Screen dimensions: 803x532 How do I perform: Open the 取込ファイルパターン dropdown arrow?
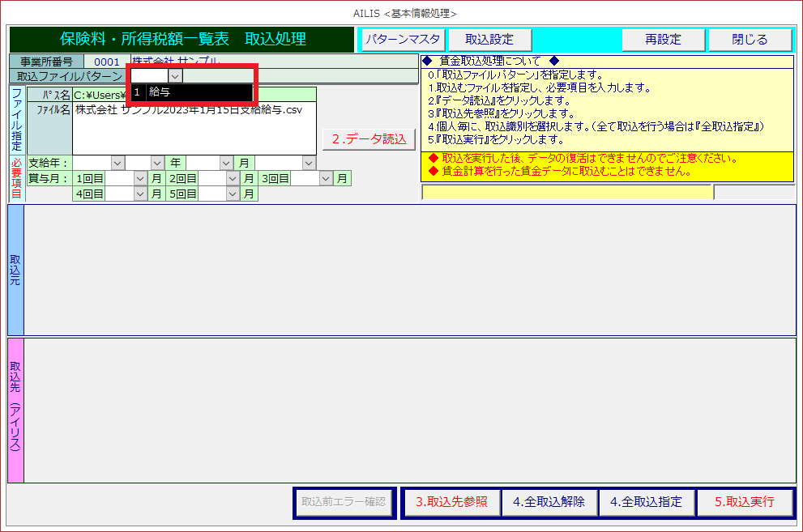[176, 75]
